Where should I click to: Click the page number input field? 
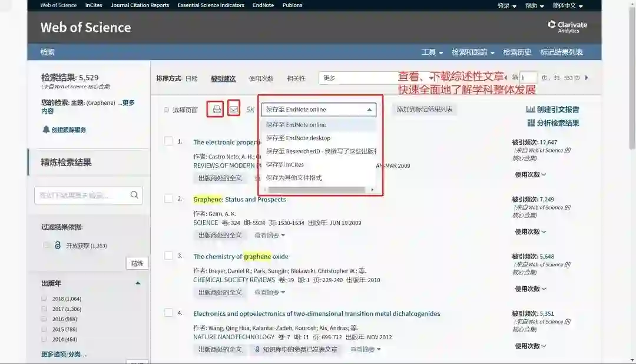[x=528, y=78]
